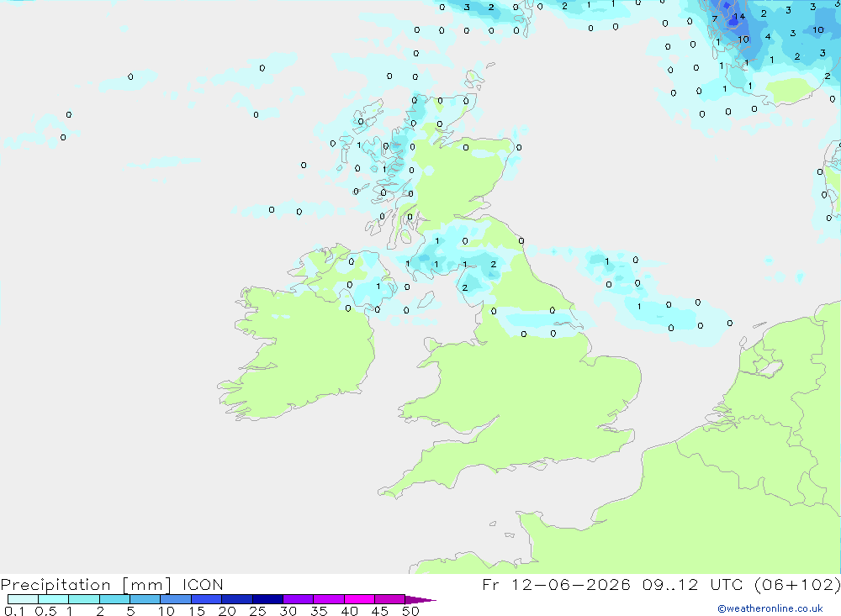The width and height of the screenshot is (841, 616).
Task: Click the forecast date '12-06-2026' text
Action: pos(571,585)
